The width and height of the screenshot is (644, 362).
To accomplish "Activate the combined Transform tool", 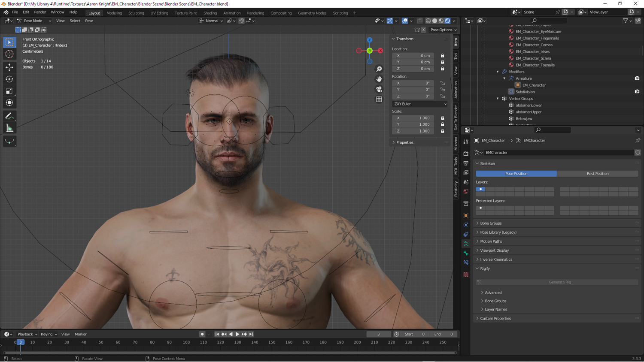I will (x=9, y=103).
